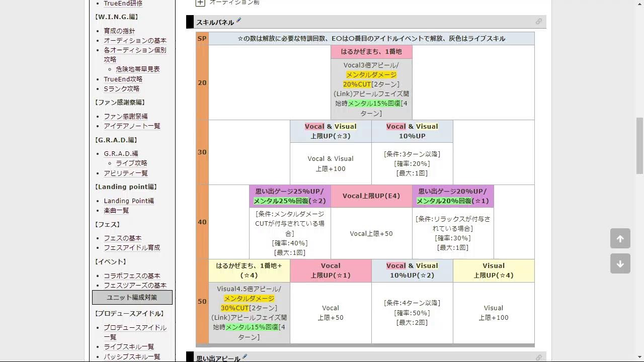Screen dimensions: 644x362
Task: Click the Visual 上限+100 description cell
Action: coord(494,313)
